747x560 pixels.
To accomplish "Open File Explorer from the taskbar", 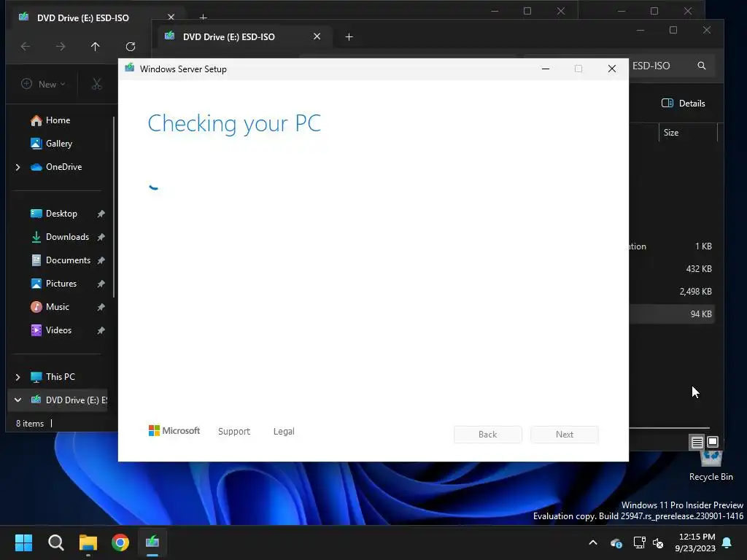I will (x=88, y=542).
